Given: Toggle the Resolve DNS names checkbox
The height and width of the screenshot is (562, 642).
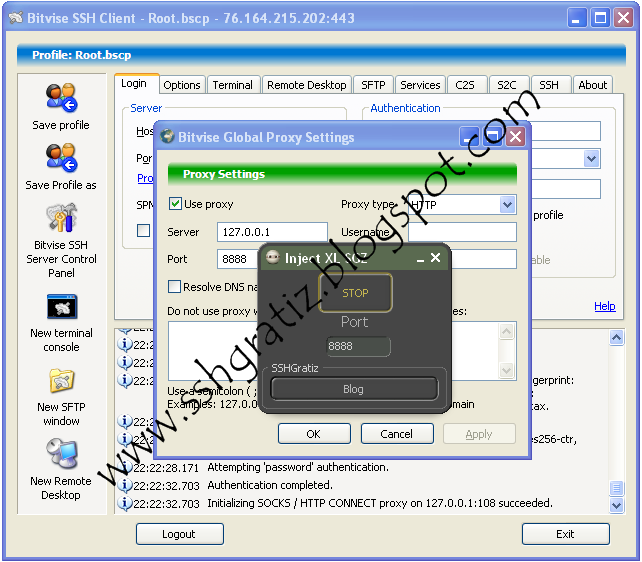Looking at the screenshot, I should (x=174, y=287).
